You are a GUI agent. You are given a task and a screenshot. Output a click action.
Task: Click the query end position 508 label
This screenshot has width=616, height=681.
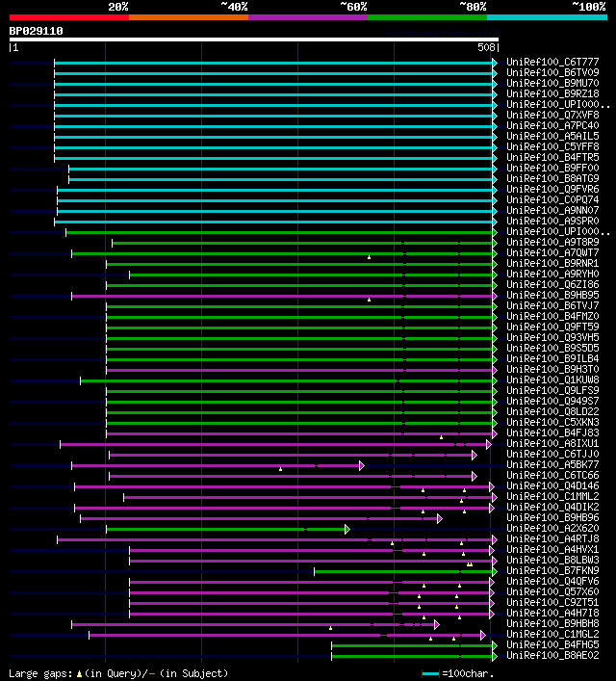point(487,48)
